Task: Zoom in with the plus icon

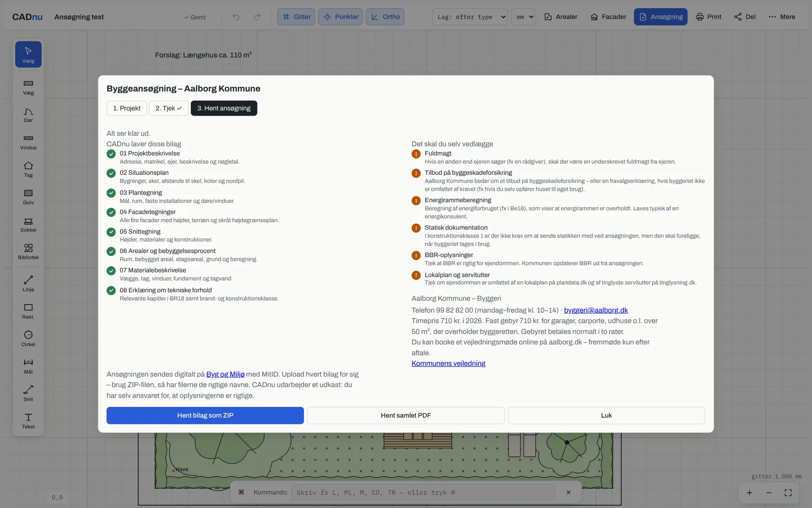Action: click(749, 493)
